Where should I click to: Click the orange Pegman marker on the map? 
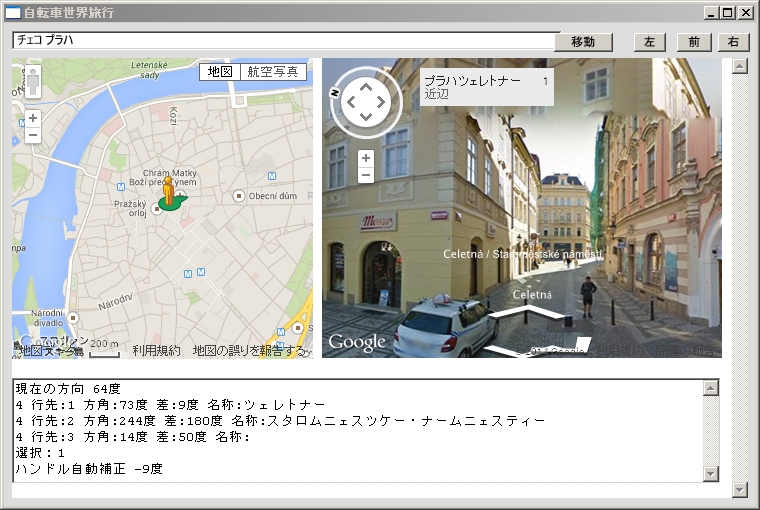click(x=168, y=191)
